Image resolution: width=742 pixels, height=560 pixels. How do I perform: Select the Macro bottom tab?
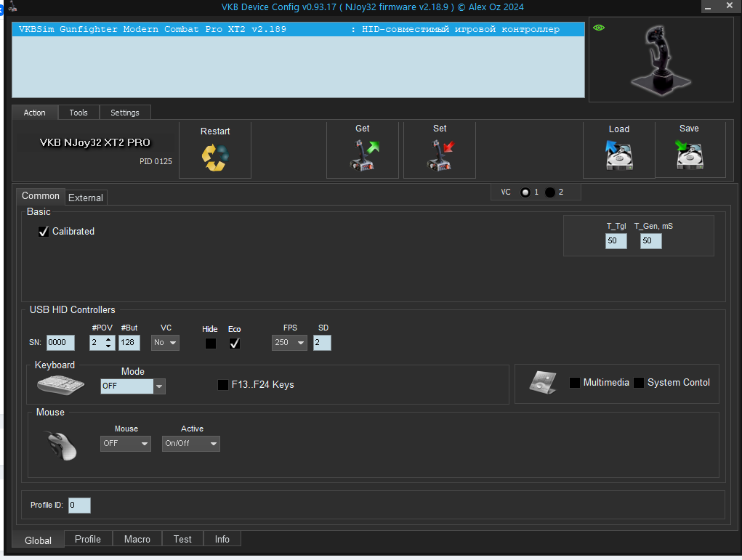click(137, 539)
